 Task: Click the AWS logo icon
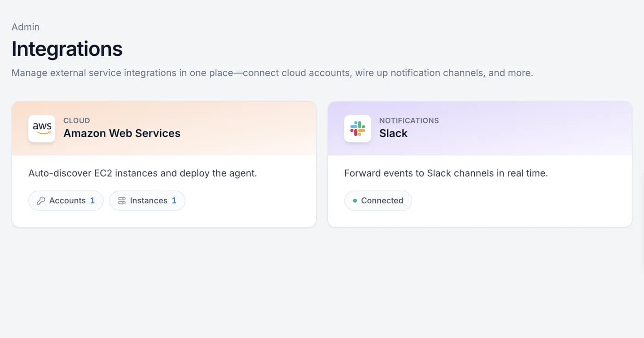click(42, 128)
